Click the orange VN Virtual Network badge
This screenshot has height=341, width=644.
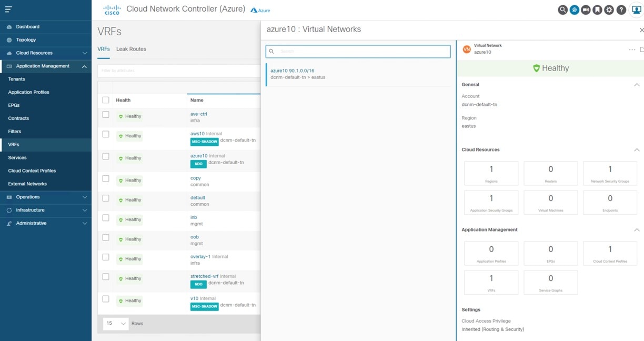466,49
